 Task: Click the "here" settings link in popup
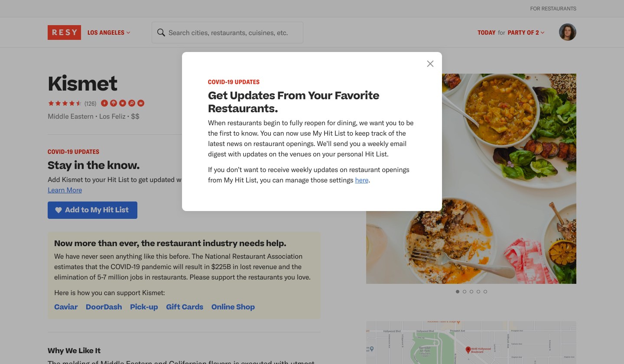pyautogui.click(x=361, y=180)
